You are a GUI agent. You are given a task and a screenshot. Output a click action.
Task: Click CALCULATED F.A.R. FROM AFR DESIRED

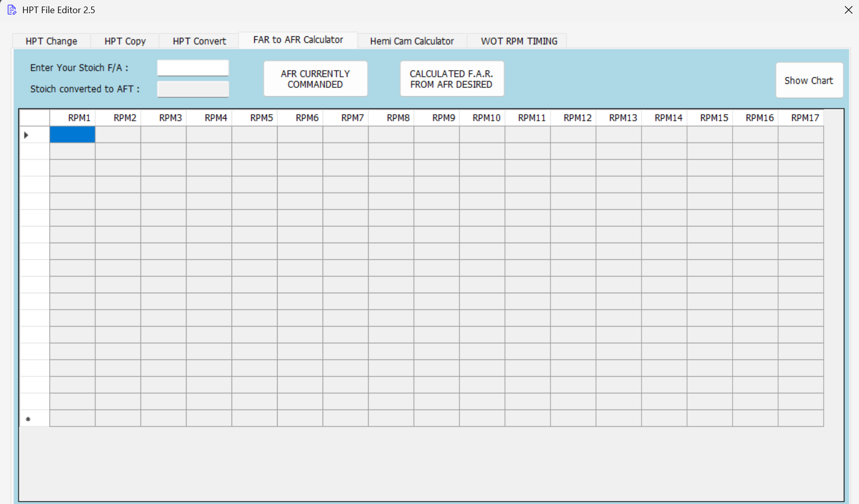click(x=451, y=78)
